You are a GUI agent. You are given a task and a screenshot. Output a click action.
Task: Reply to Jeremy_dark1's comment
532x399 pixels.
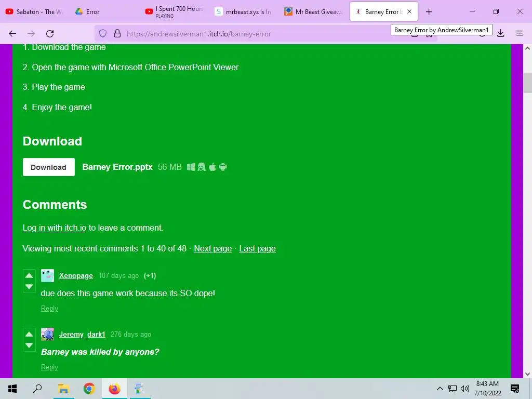click(x=49, y=367)
